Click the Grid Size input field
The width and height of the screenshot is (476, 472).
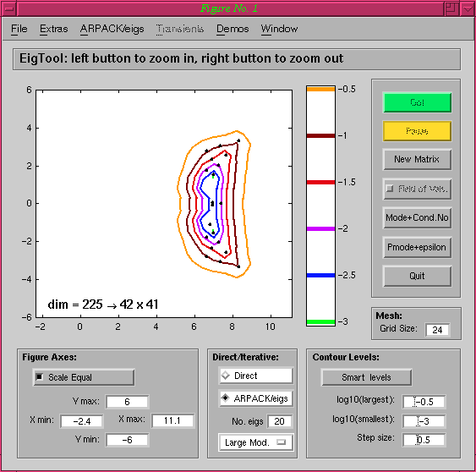tap(437, 330)
